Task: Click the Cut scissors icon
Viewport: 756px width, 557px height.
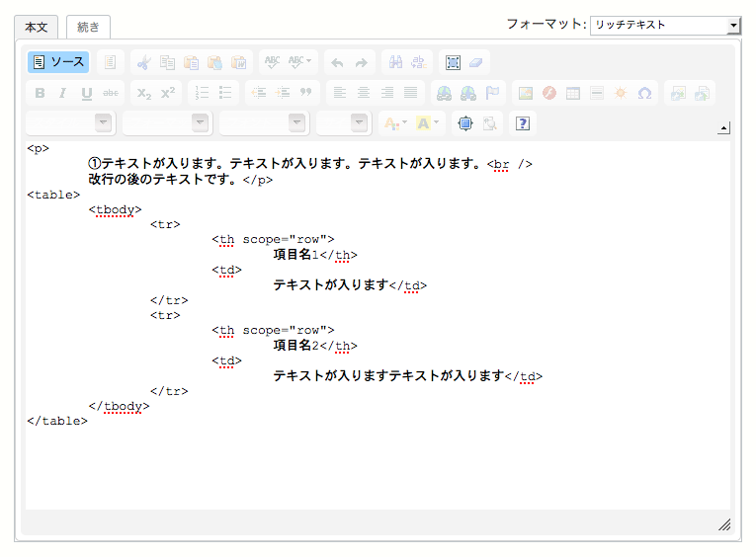Action: click(x=143, y=62)
